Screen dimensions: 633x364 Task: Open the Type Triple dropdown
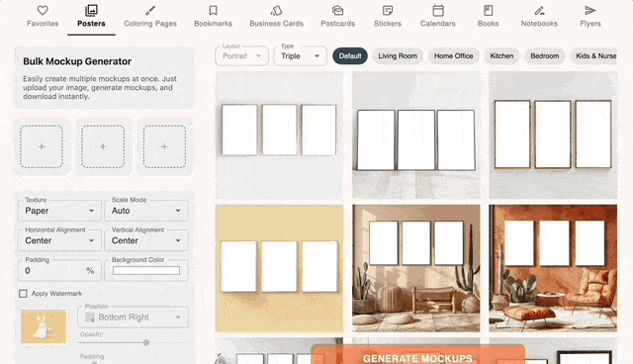(x=300, y=55)
